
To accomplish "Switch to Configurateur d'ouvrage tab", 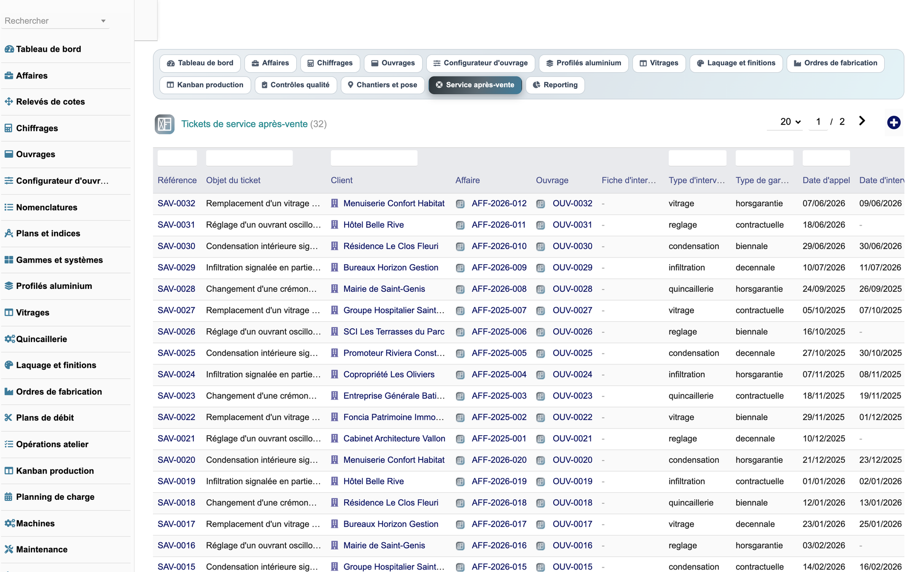I will (x=481, y=63).
